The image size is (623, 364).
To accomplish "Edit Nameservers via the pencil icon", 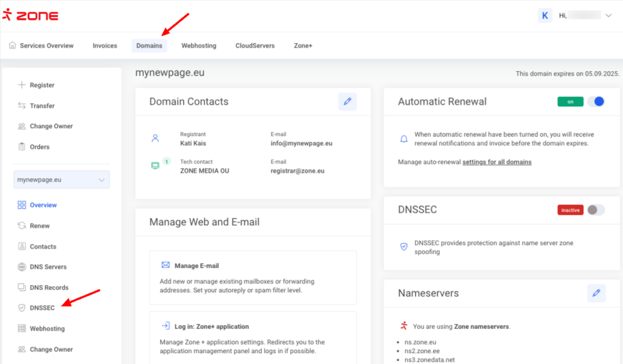I will pos(596,294).
